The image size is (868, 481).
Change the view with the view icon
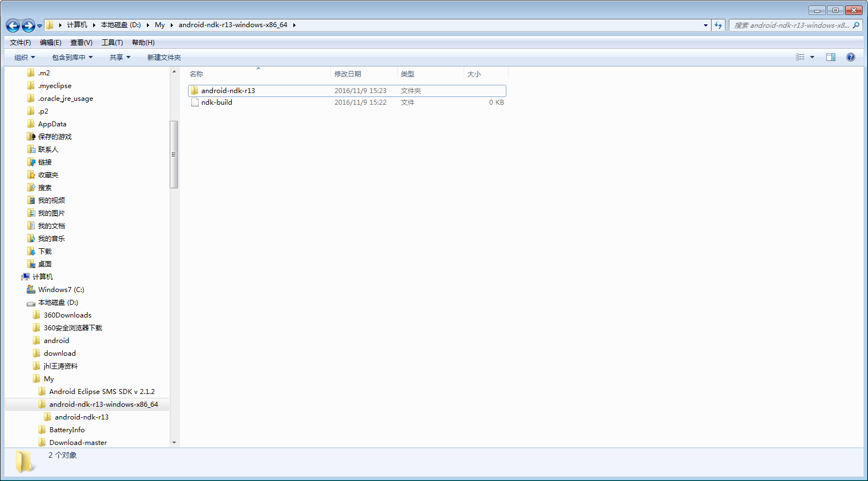pos(800,57)
